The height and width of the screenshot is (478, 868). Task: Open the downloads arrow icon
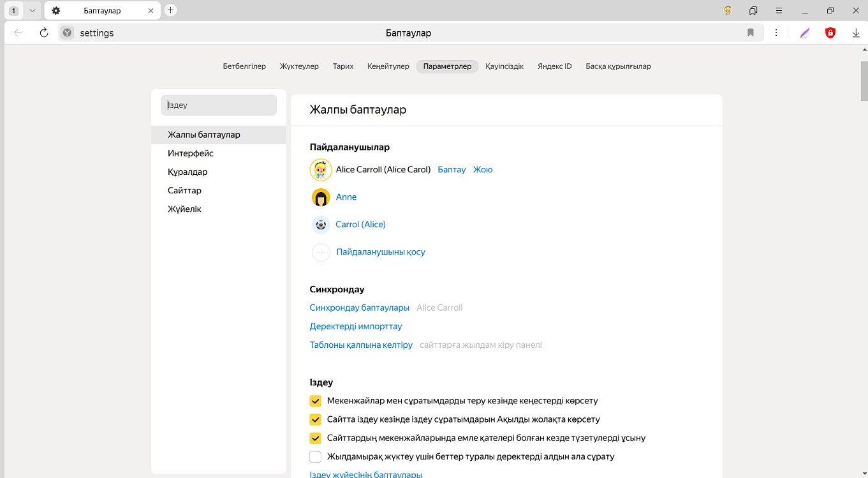856,33
